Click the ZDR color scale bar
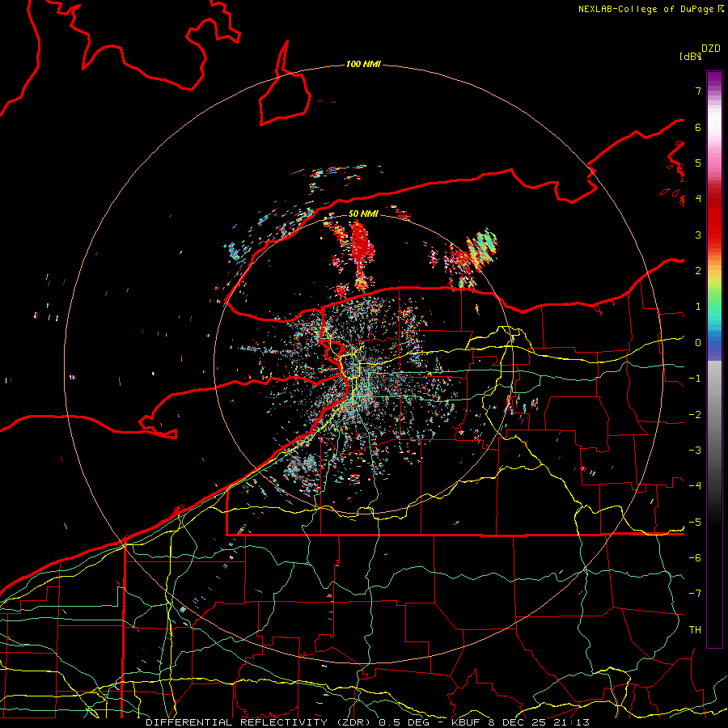 click(714, 359)
